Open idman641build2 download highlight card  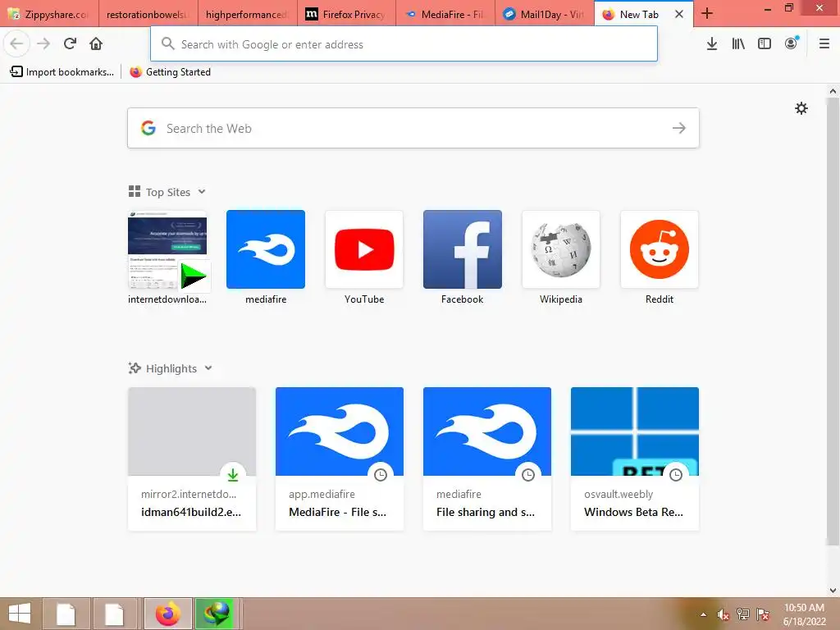coord(192,459)
